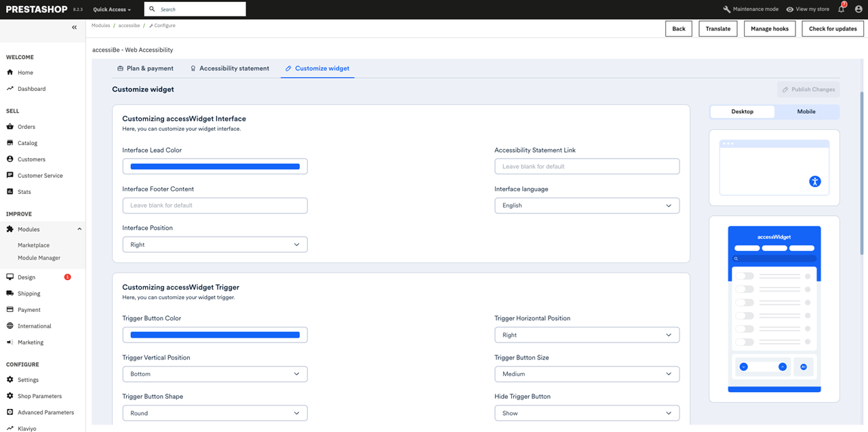
Task: Open the notifications bell icon
Action: tap(842, 9)
